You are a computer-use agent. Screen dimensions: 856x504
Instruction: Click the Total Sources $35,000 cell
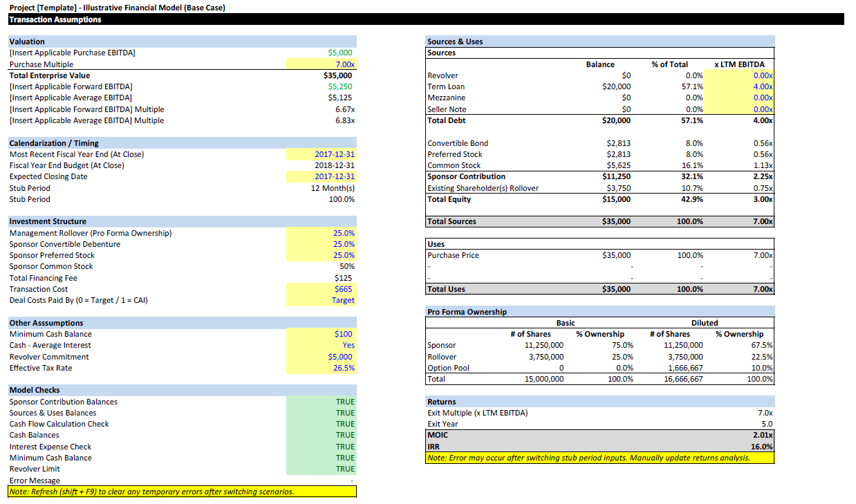(616, 222)
